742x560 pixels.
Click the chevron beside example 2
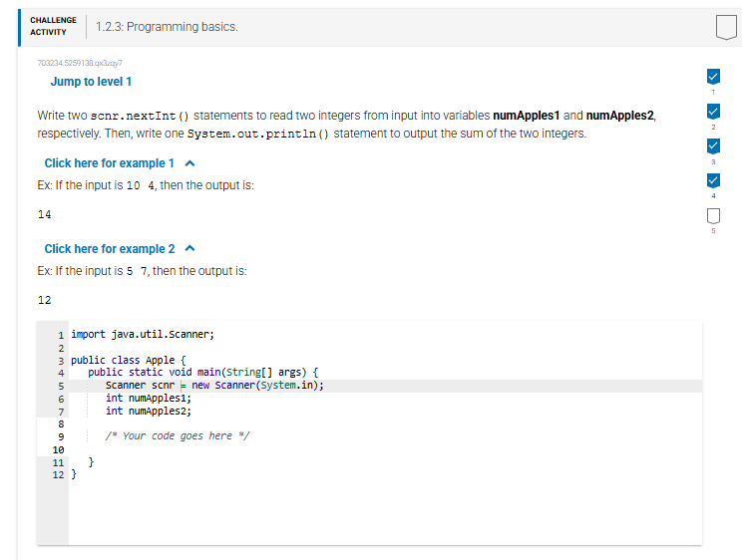click(189, 248)
